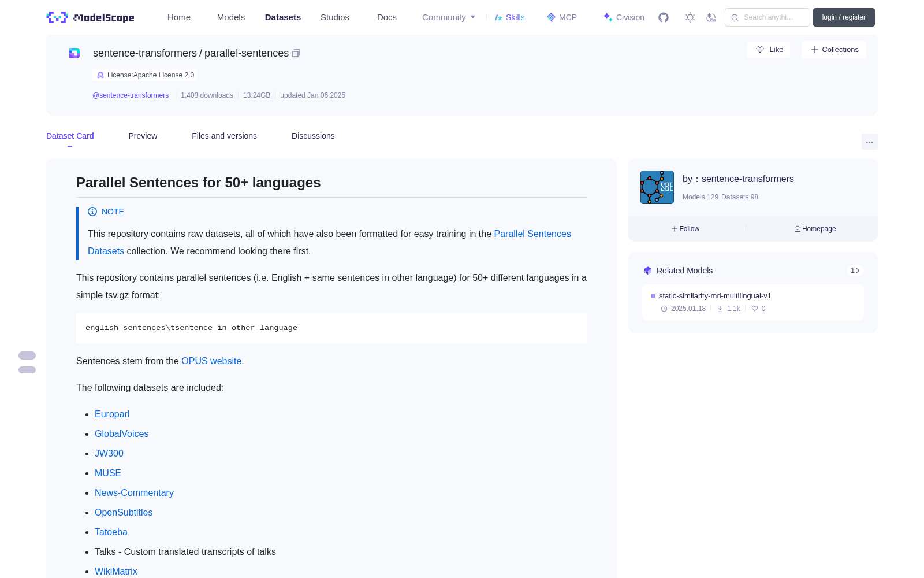Viewport: 924px width, 578px height.
Task: Click the NOTE info icon
Action: [92, 212]
